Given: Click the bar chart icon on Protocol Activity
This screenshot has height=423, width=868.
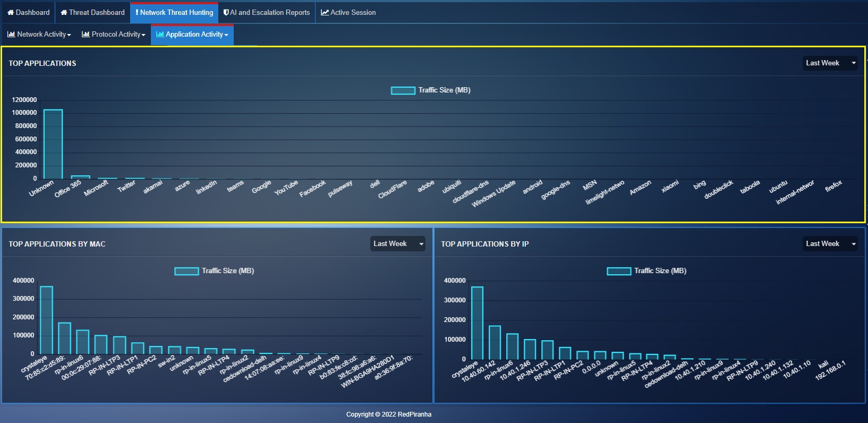Looking at the screenshot, I should click(86, 34).
